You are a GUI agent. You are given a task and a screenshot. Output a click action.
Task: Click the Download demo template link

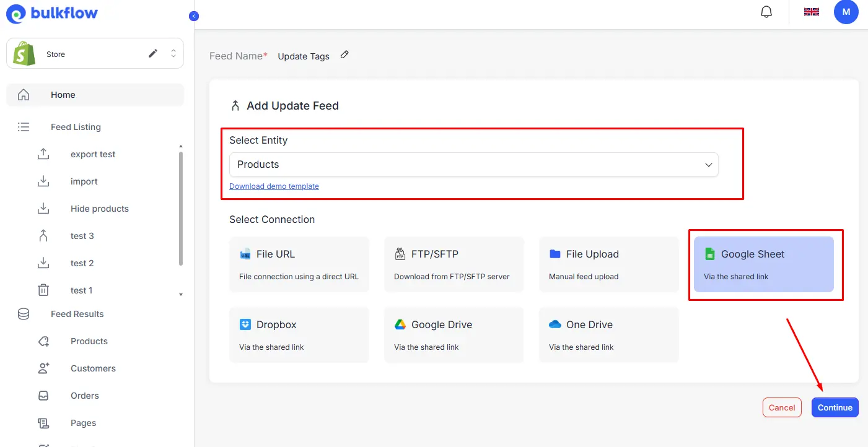pyautogui.click(x=274, y=186)
